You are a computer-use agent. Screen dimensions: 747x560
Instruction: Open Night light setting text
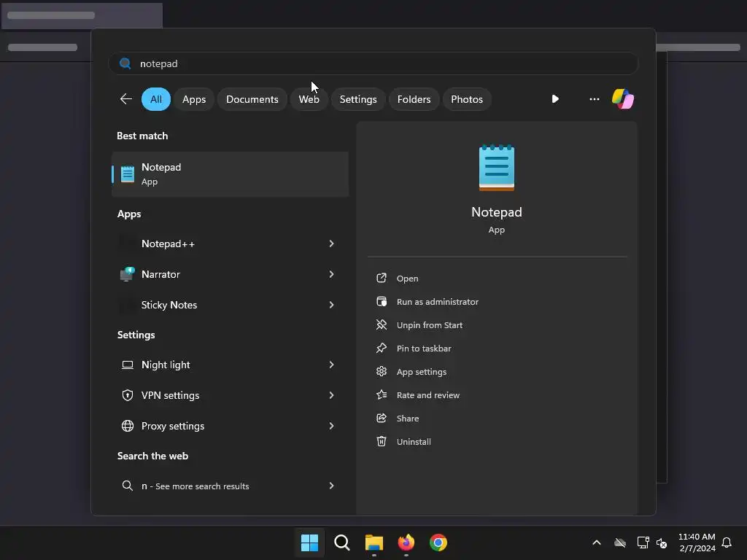[x=166, y=365]
